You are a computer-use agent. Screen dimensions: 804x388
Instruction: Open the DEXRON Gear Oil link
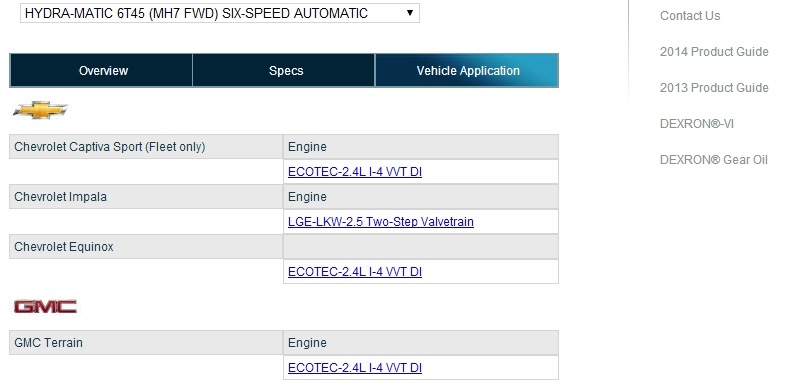(713, 159)
